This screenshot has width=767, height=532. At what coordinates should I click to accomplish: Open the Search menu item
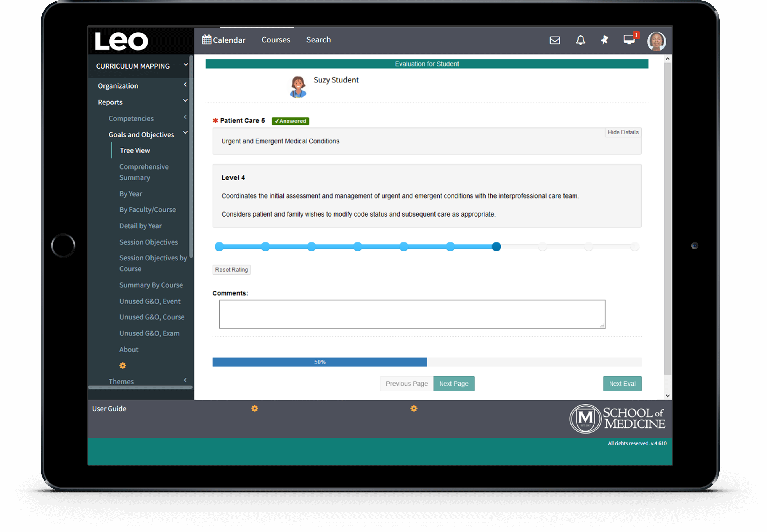coord(318,40)
